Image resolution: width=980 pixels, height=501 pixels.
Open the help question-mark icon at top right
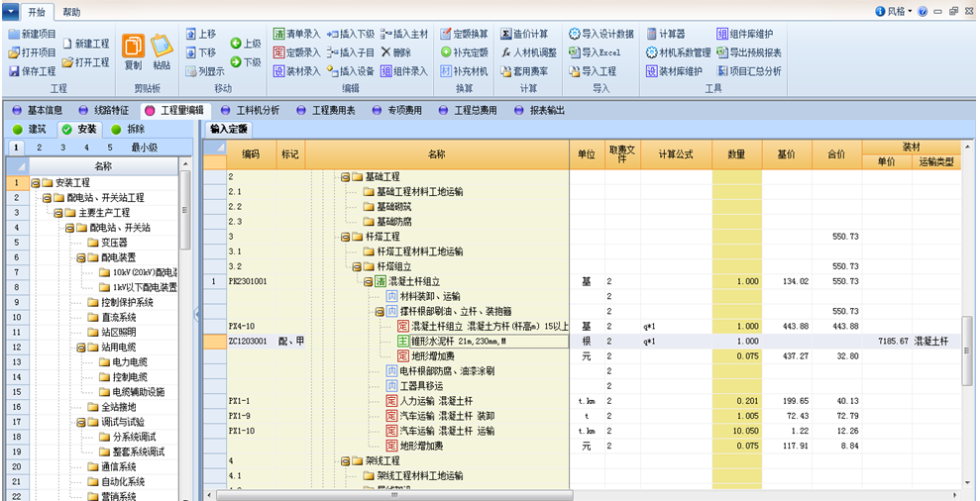tap(923, 11)
